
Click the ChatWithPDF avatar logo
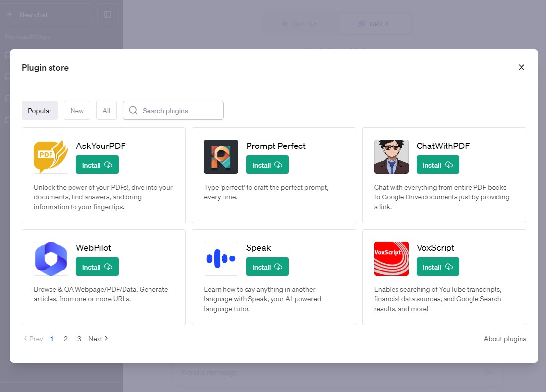392,157
